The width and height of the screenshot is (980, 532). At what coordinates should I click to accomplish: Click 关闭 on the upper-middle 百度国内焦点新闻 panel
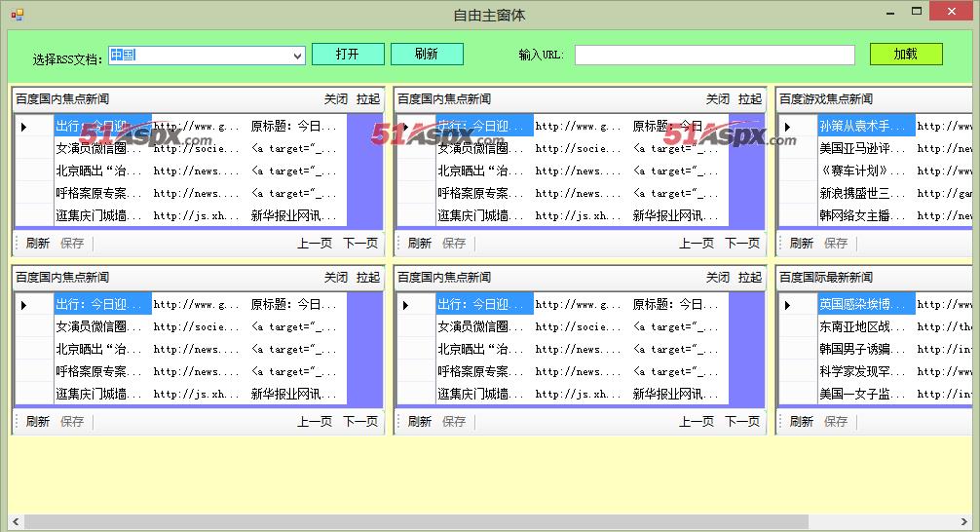click(x=718, y=98)
